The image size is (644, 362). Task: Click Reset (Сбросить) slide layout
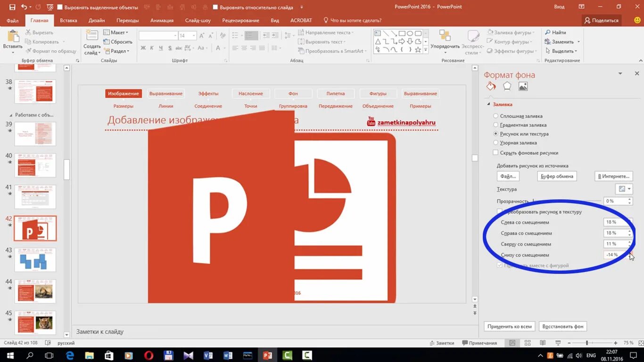coord(118,41)
